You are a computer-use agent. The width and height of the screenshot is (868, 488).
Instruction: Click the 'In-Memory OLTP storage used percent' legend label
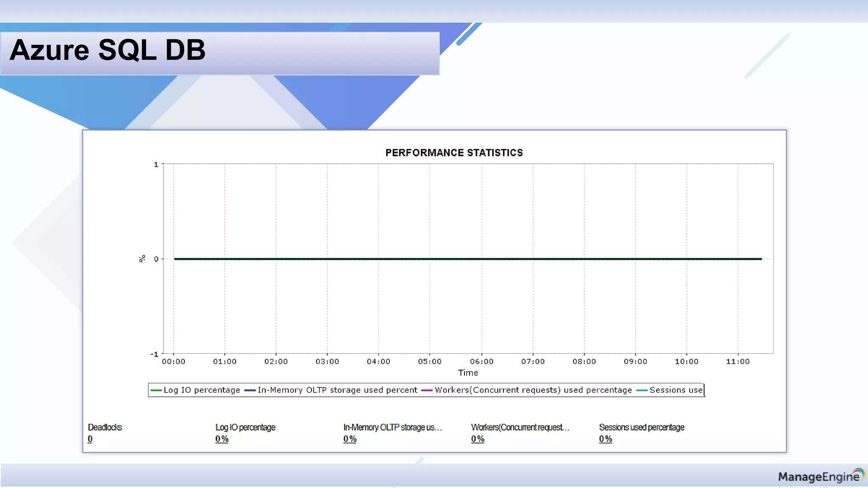[337, 390]
